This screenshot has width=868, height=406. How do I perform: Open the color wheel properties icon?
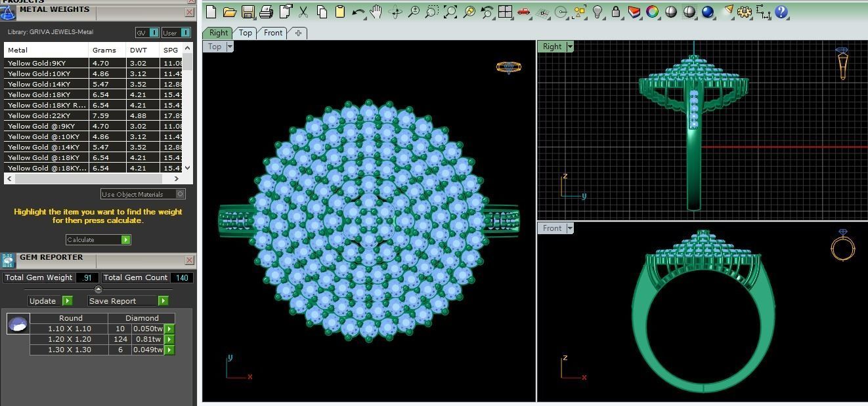653,11
